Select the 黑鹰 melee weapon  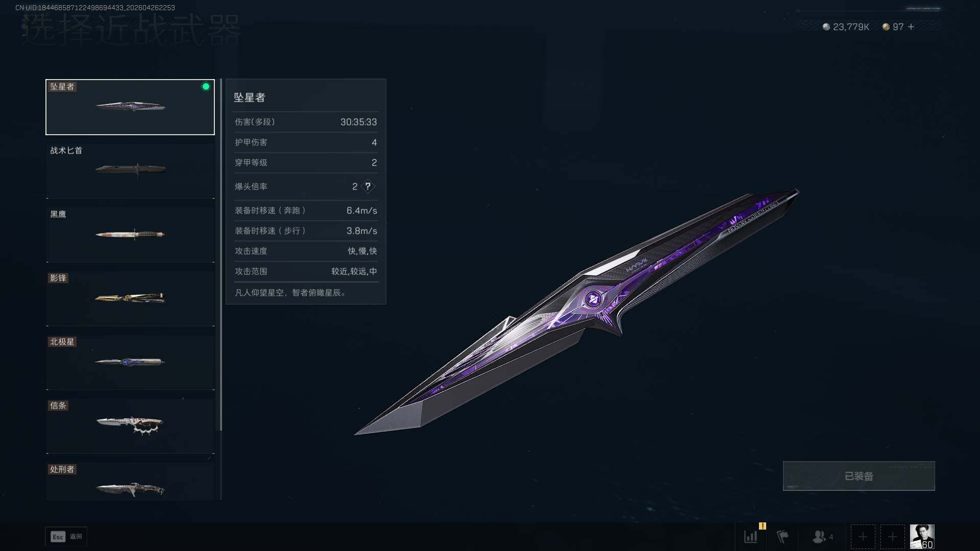click(130, 235)
